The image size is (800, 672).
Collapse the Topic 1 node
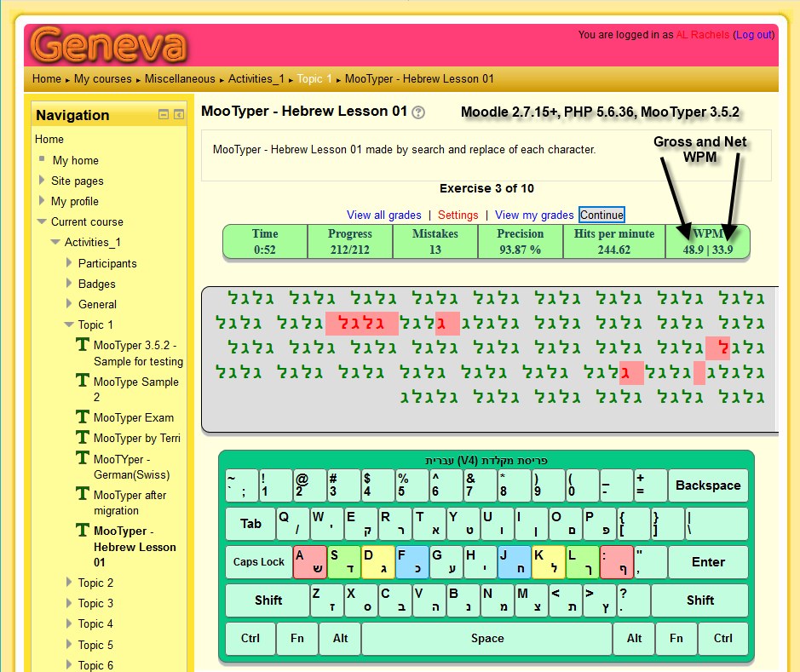click(x=69, y=325)
